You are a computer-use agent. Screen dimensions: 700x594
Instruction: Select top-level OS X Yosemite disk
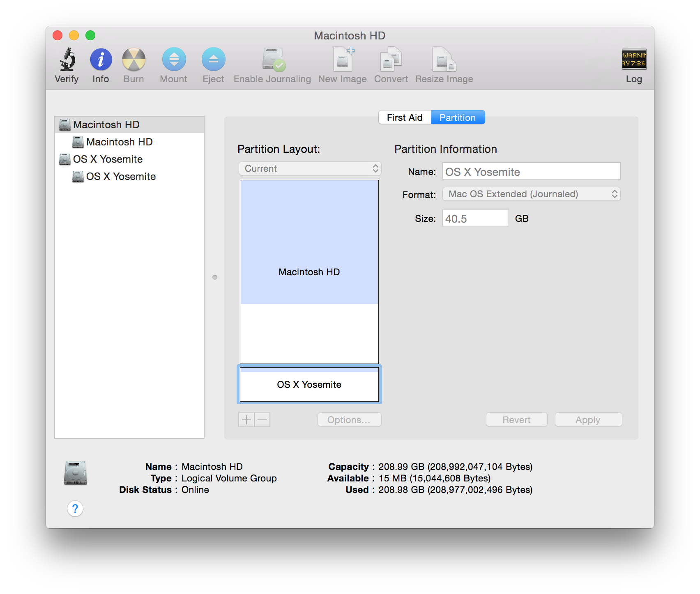(129, 159)
